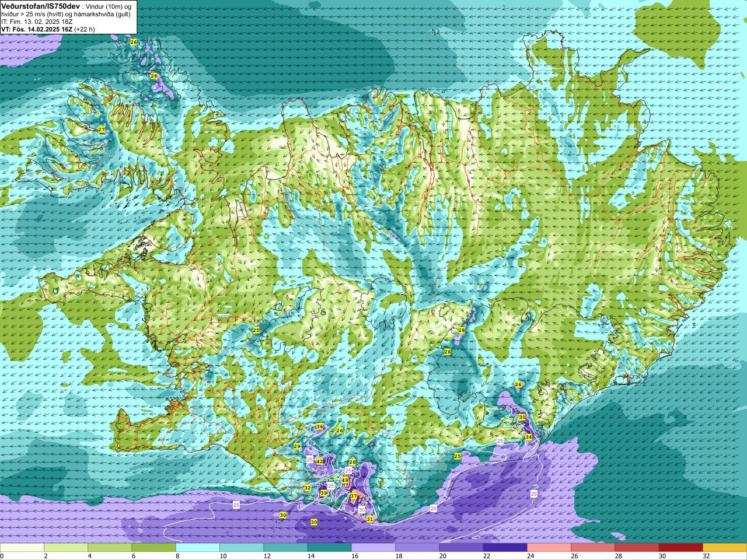This screenshot has height=560, width=747.
Task: Click the 30–32 m/s dark red legend swatch
Action: coord(680,548)
